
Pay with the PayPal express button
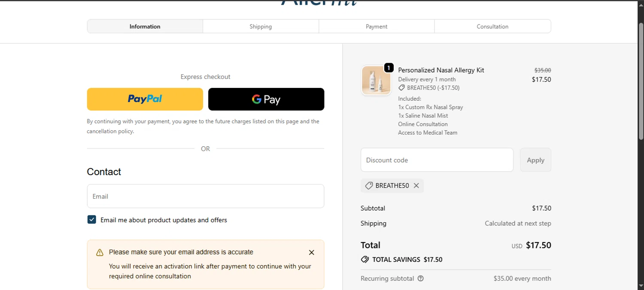click(145, 99)
